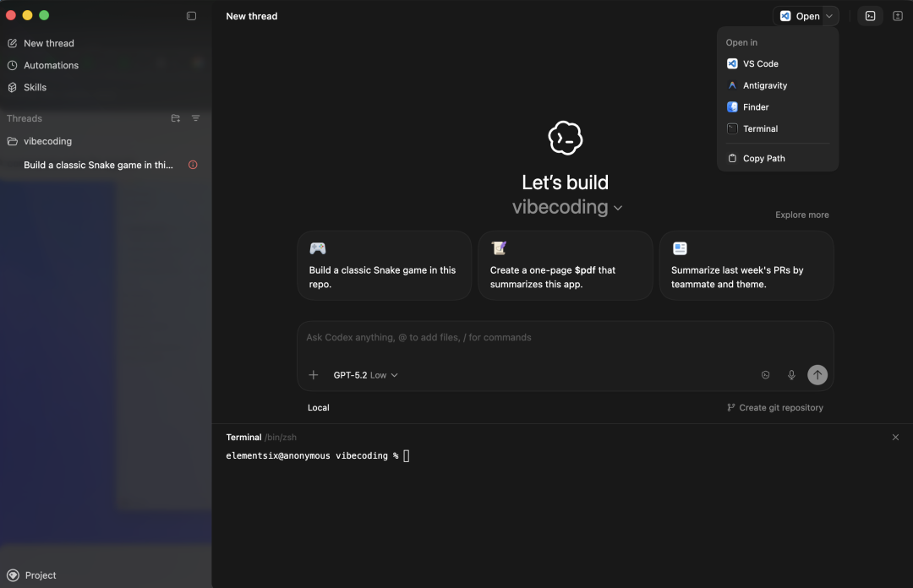Toggle the diff panel icon at top right
The height and width of the screenshot is (588, 913).
897,16
